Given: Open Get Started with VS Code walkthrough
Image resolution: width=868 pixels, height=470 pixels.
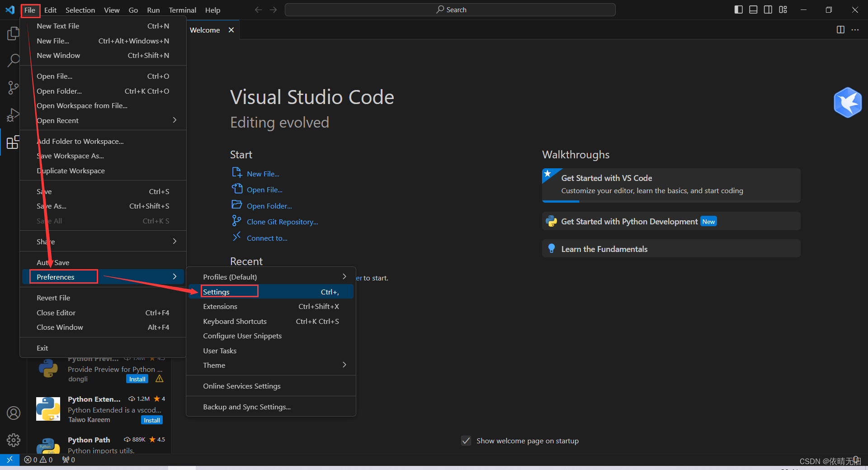Looking at the screenshot, I should [671, 185].
